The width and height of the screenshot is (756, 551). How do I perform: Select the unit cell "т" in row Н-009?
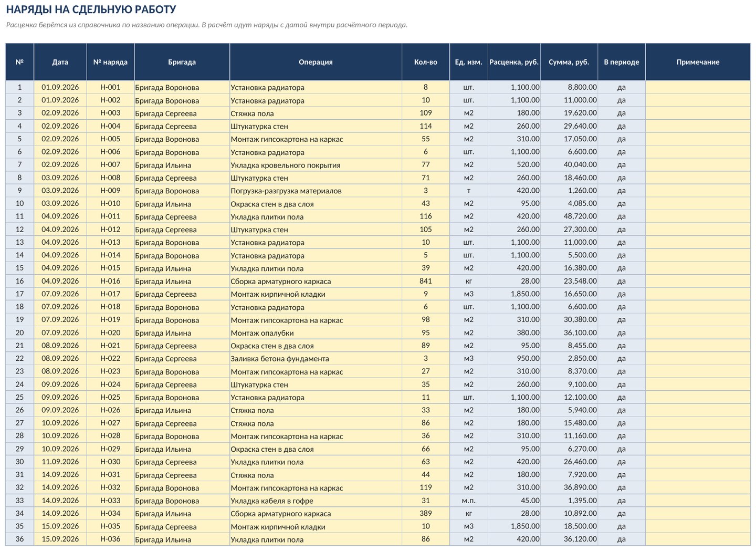(x=468, y=191)
